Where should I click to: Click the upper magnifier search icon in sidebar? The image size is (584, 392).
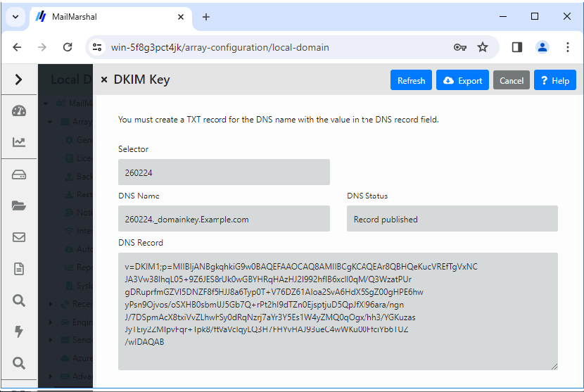pyautogui.click(x=18, y=301)
